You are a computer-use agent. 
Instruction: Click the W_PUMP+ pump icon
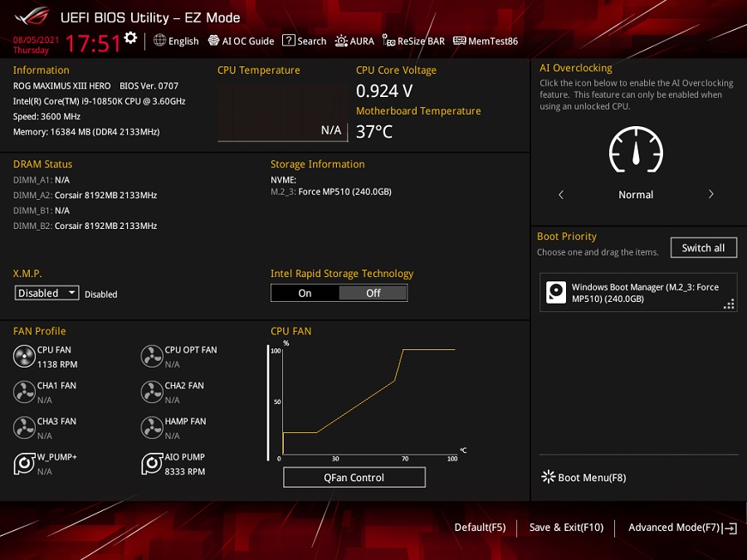click(24, 463)
